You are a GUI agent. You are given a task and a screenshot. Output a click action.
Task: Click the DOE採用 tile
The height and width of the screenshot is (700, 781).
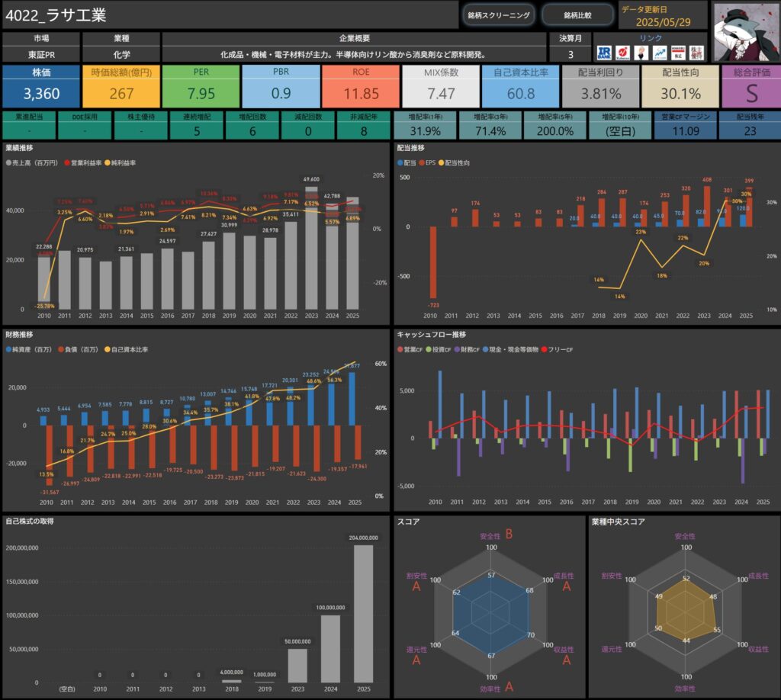click(x=85, y=126)
